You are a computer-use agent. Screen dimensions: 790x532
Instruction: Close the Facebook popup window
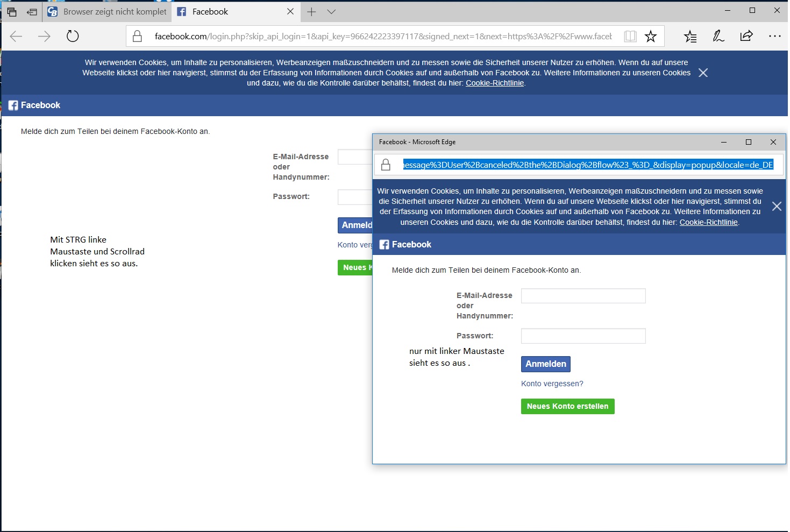point(773,142)
